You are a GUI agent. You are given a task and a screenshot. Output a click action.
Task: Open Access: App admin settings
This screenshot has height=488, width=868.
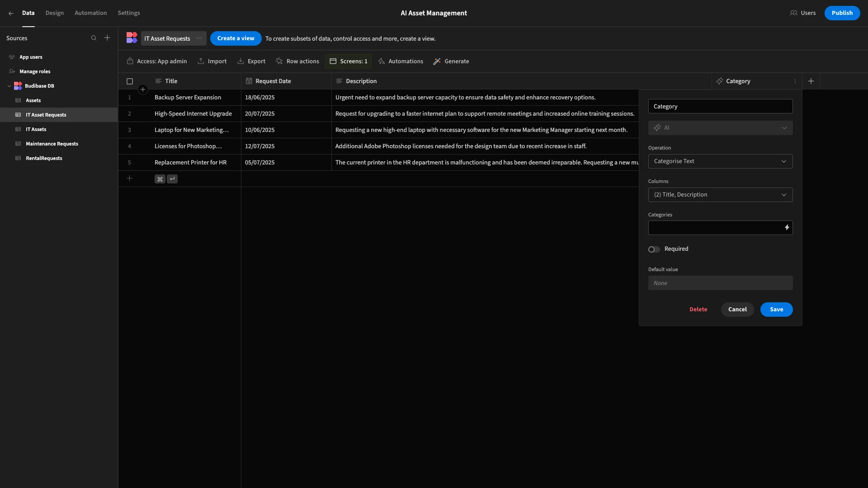coord(156,61)
